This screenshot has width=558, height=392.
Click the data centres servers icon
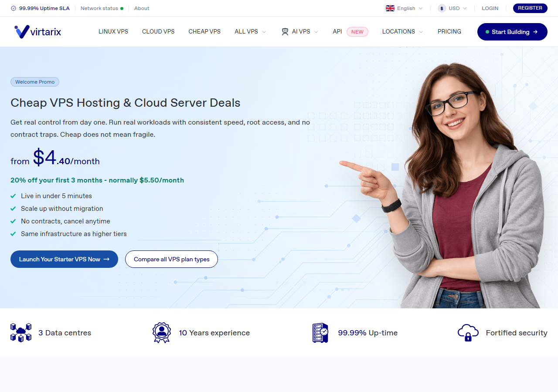[x=21, y=333]
